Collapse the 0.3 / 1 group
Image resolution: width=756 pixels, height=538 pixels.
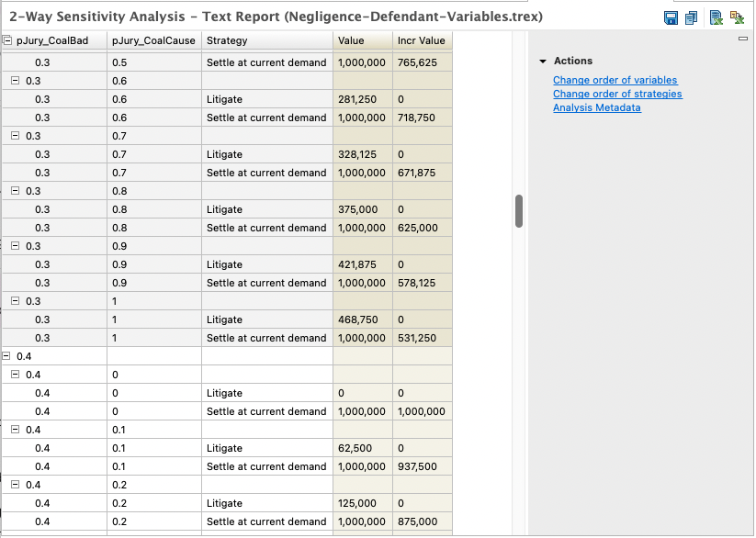coord(16,301)
